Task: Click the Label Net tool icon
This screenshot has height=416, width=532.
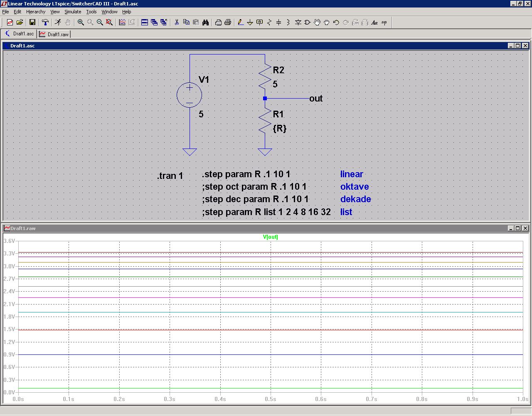Action: [x=259, y=22]
